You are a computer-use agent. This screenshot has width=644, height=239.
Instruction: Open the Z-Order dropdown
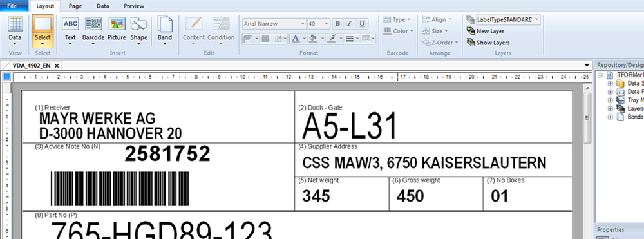pos(439,43)
